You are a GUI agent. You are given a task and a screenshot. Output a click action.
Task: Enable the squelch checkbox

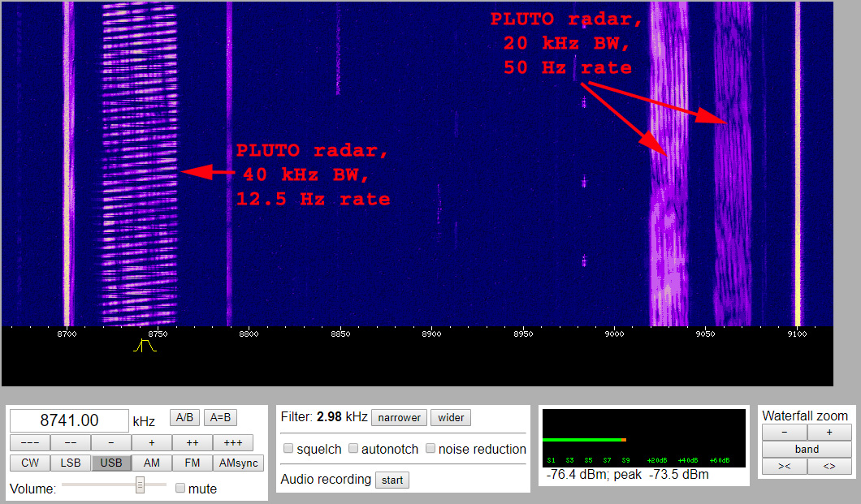click(x=288, y=449)
